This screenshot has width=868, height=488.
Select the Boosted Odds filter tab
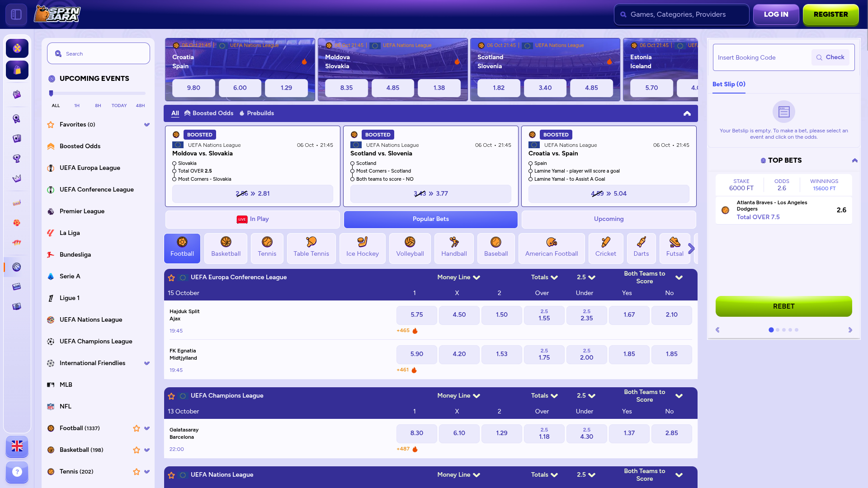tap(209, 113)
